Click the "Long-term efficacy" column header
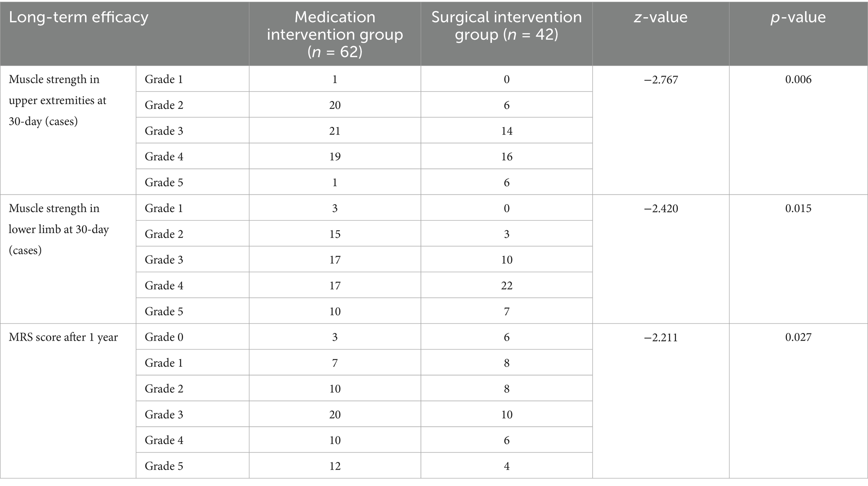 point(78,18)
